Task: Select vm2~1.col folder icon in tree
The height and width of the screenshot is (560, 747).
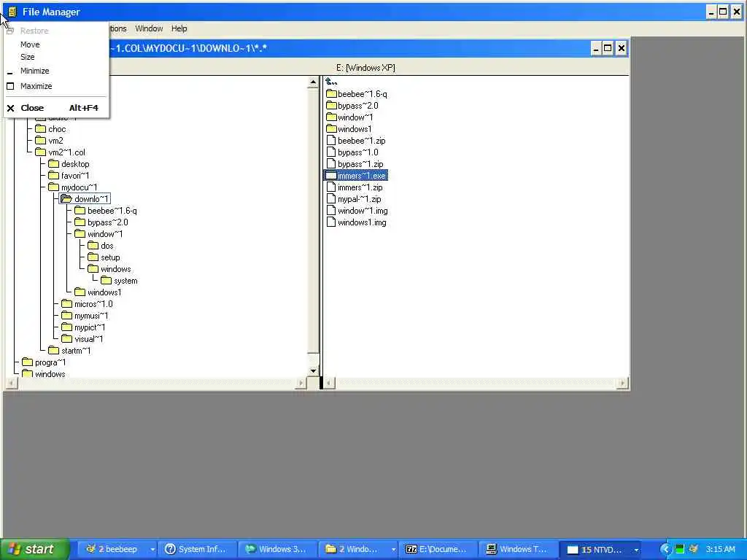Action: [41, 152]
